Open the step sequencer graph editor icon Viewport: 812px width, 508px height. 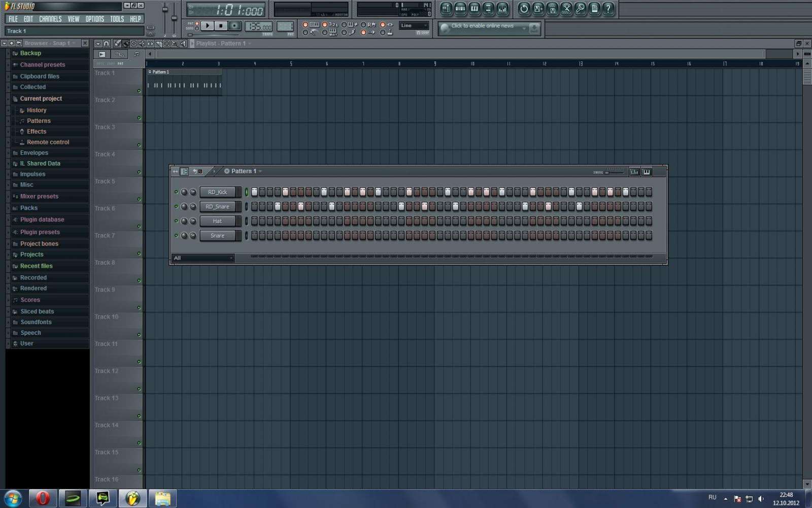[634, 172]
